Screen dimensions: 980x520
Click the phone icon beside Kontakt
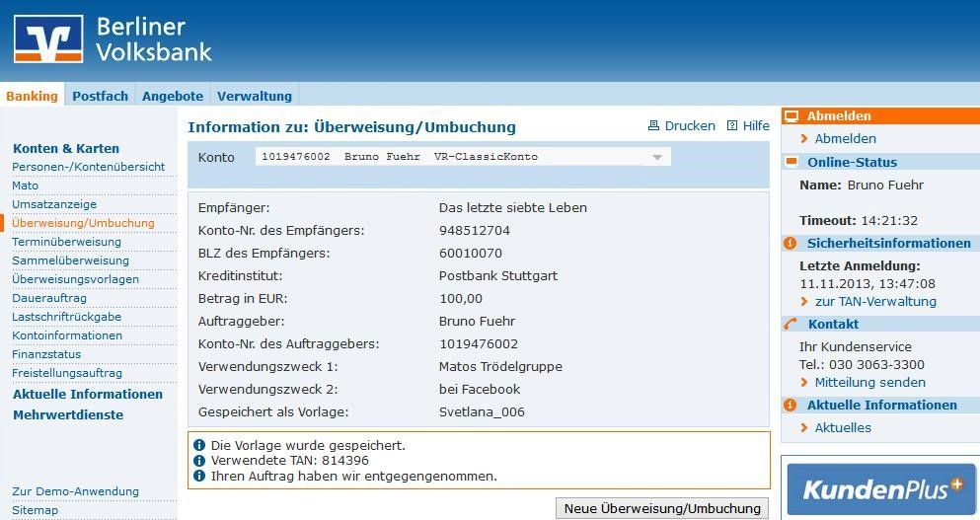791,324
